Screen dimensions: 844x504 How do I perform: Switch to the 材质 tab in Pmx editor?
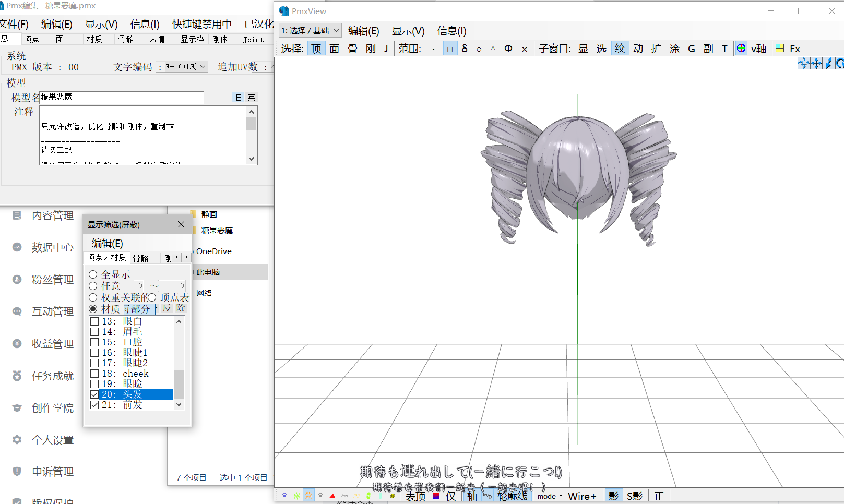pos(94,39)
